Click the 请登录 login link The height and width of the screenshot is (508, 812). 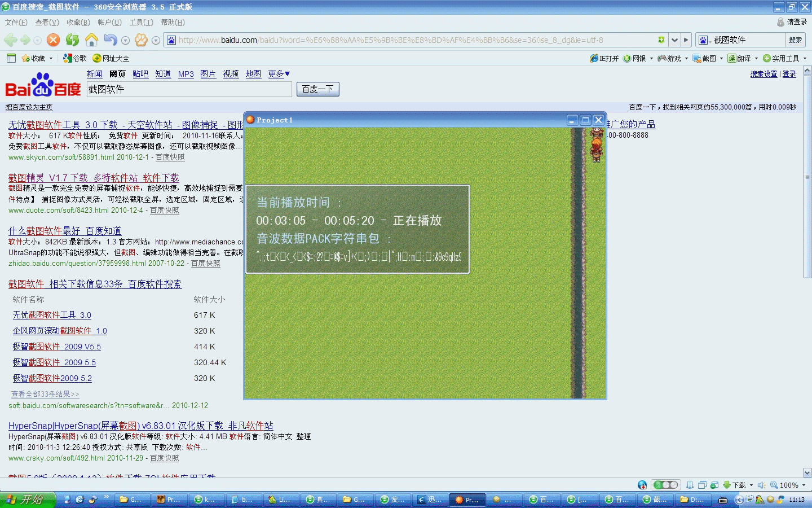click(x=792, y=22)
